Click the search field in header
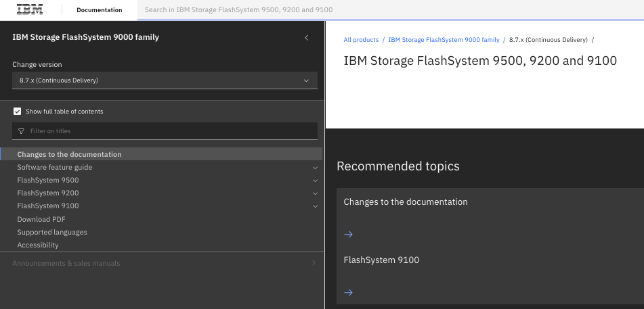 (391, 10)
